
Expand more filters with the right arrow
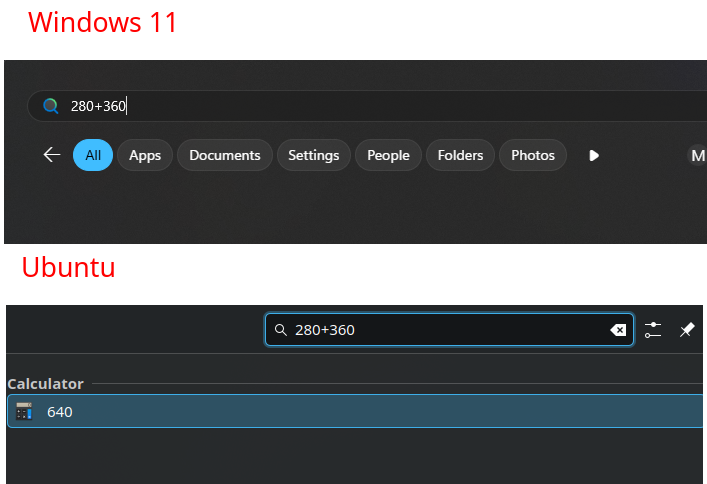coord(594,155)
